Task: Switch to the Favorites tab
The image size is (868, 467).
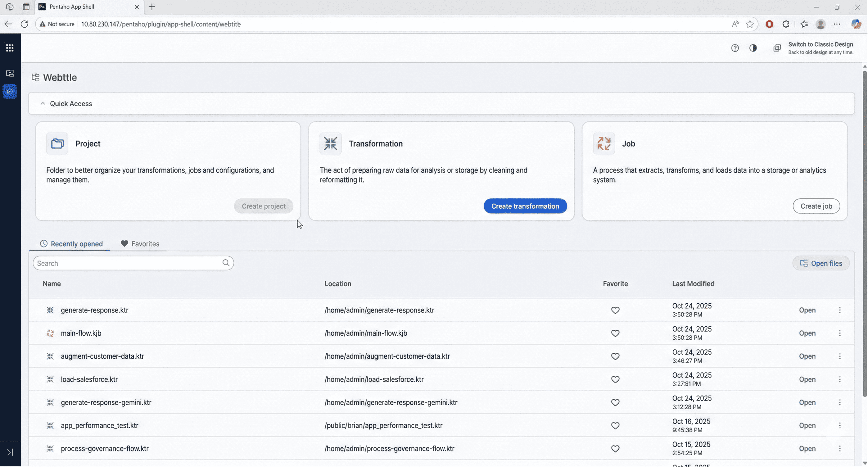Action: (x=140, y=244)
